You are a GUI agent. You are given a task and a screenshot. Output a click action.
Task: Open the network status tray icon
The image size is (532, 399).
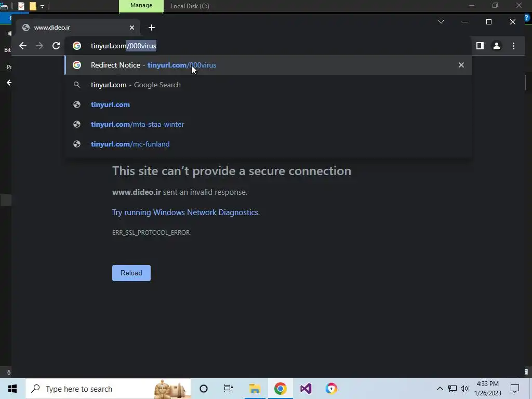453,389
